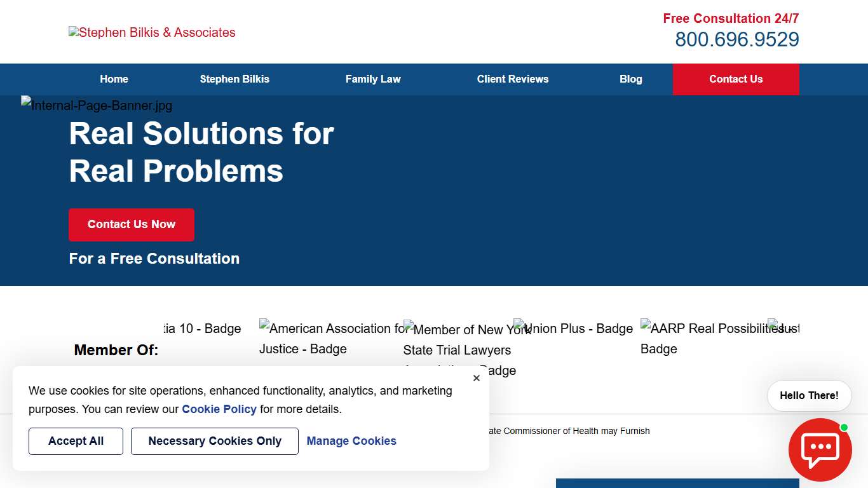Click the American Association for Justice badge
868x488 pixels.
point(327,338)
